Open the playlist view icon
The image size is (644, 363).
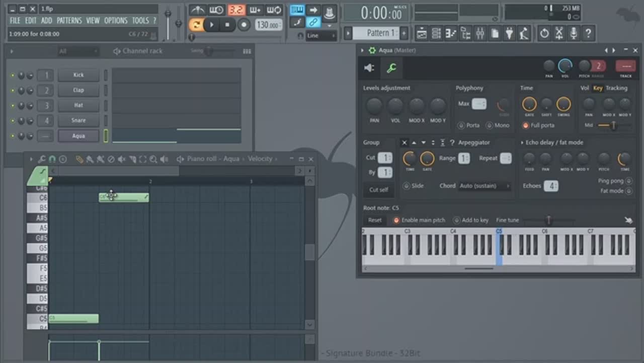pos(422,34)
